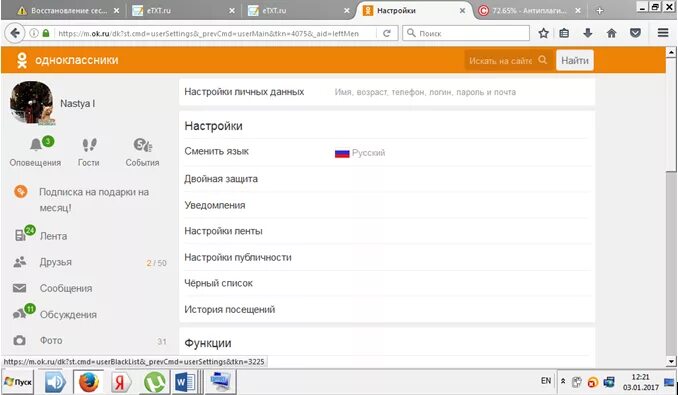Open Лента feed icon
This screenshot has width=678, height=395.
click(x=20, y=236)
